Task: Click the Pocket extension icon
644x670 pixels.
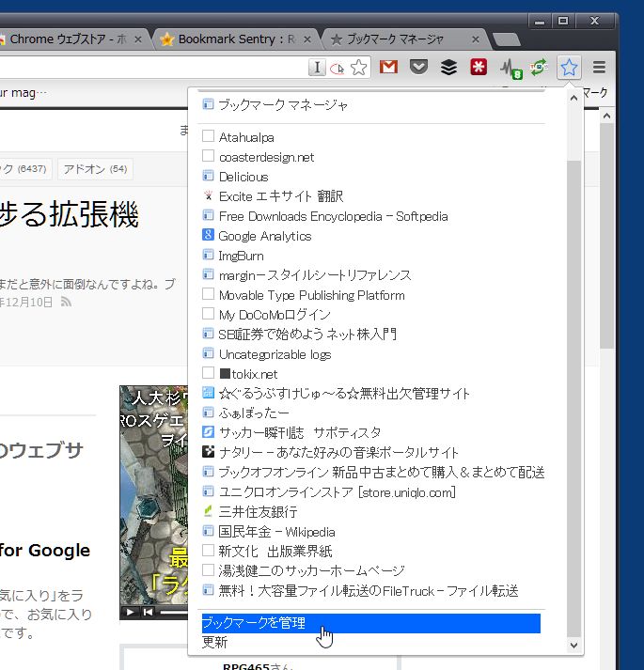Action: pos(418,67)
